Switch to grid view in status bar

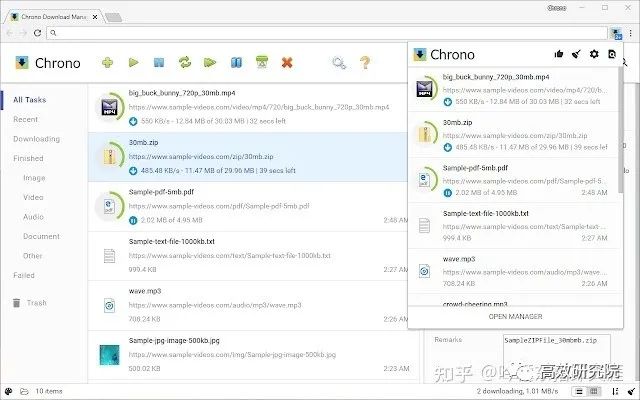click(x=594, y=391)
